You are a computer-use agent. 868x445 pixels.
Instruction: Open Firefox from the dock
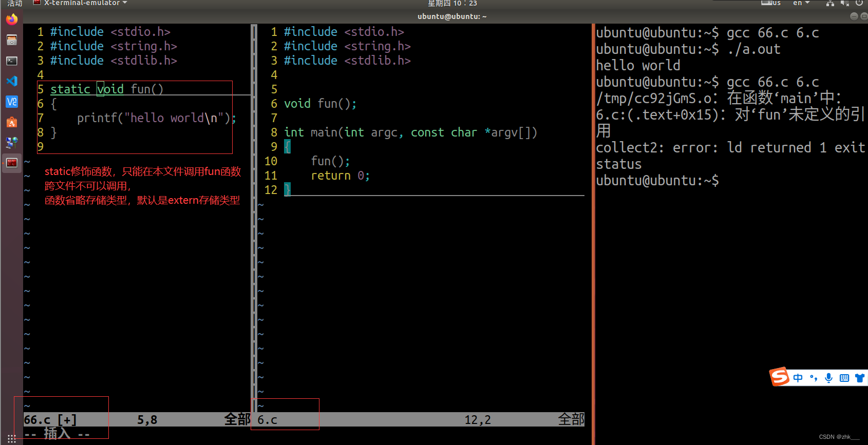coord(11,20)
